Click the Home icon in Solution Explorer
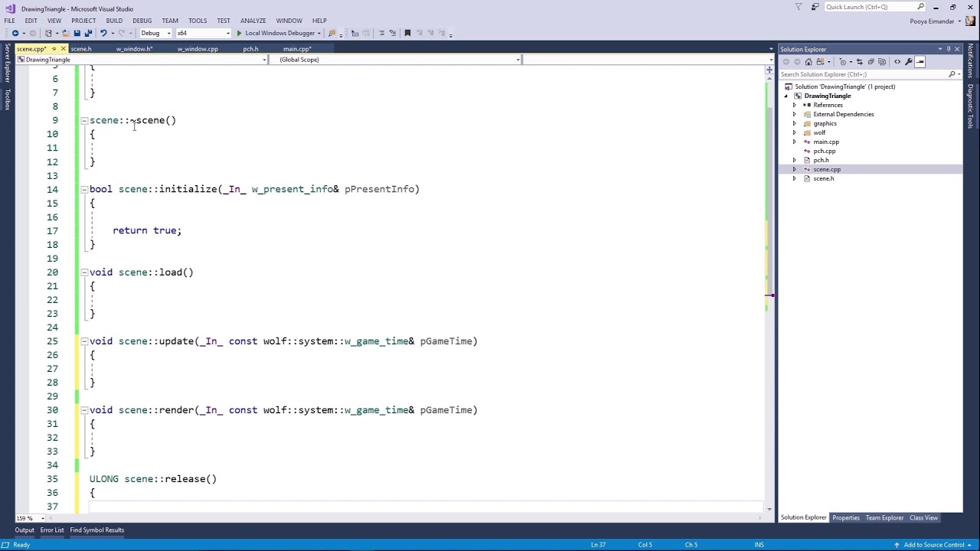Image resolution: width=980 pixels, height=551 pixels. pyautogui.click(x=808, y=62)
